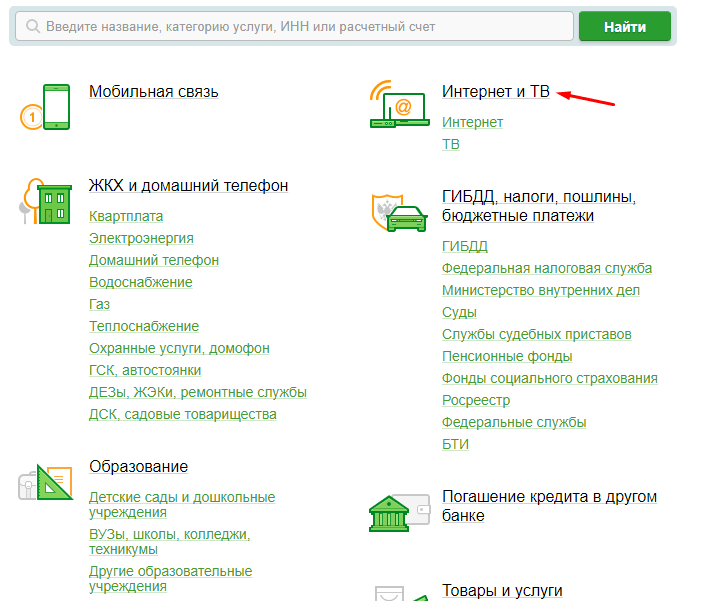The height and width of the screenshot is (601, 708).
Task: Click the GIBDD car emblem icon
Action: [x=399, y=213]
